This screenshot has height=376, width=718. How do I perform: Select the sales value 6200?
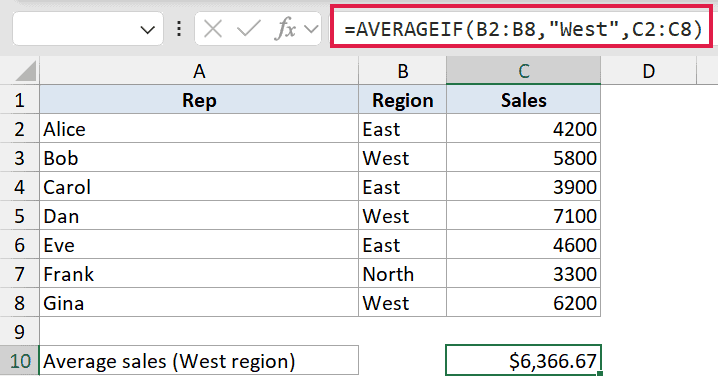pos(523,303)
